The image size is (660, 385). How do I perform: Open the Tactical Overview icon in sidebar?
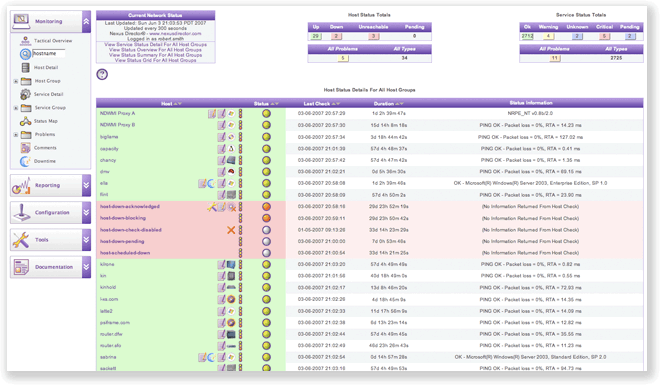coord(25,40)
